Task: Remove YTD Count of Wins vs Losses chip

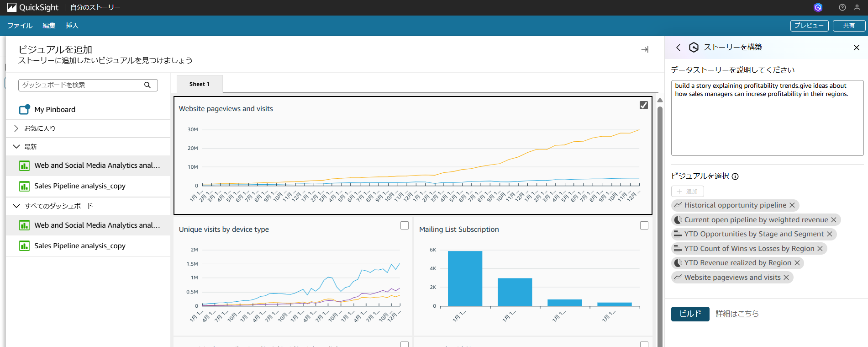Action: (x=820, y=249)
